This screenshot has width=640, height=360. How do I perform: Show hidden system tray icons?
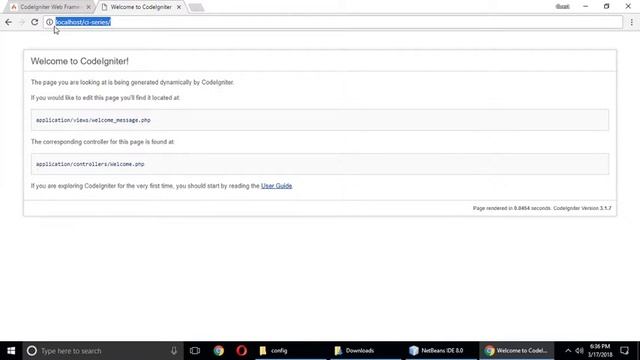[568, 351]
